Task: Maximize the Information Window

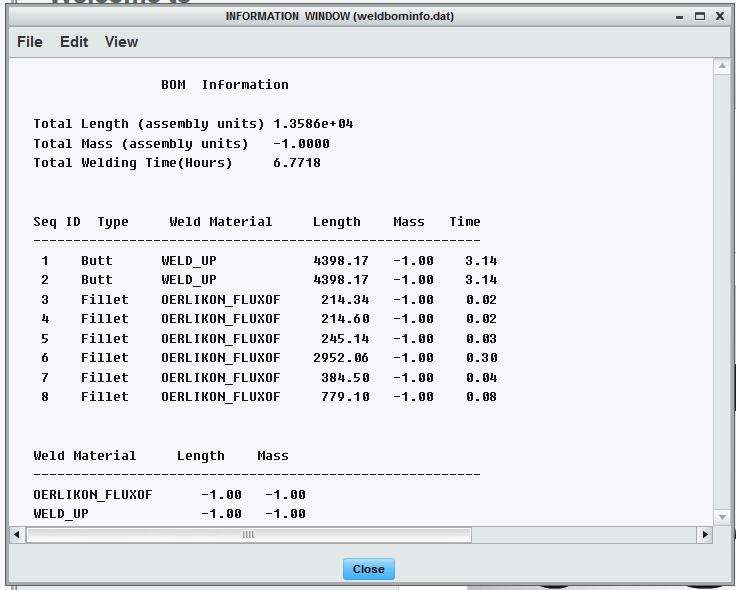Action: [700, 16]
